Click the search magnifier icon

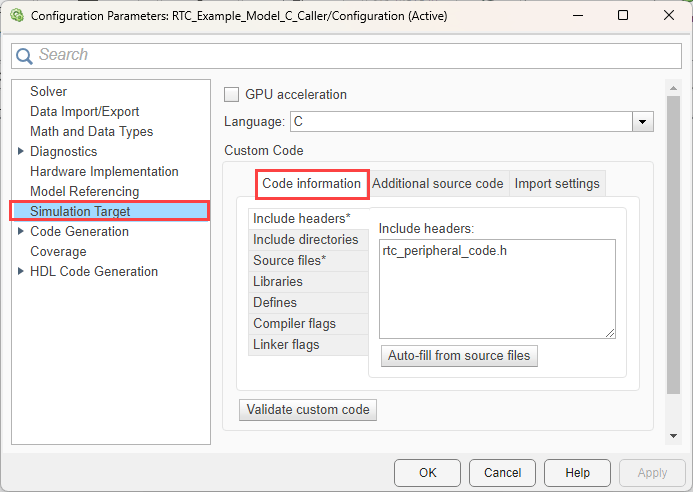tap(25, 56)
